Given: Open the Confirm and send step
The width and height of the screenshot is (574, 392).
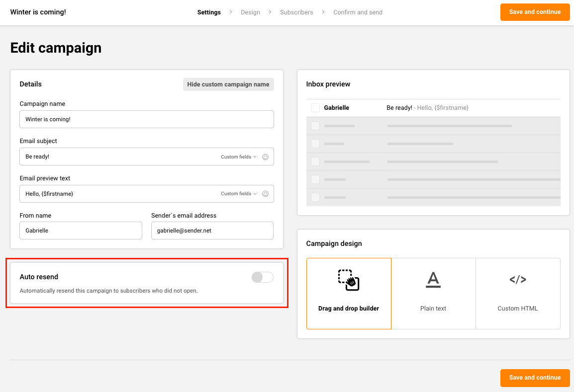Looking at the screenshot, I should point(358,12).
